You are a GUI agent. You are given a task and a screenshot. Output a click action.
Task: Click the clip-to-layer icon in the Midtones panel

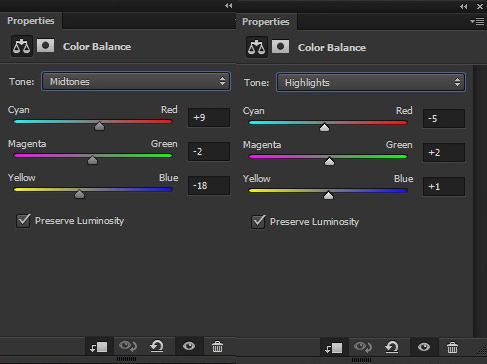(99, 347)
